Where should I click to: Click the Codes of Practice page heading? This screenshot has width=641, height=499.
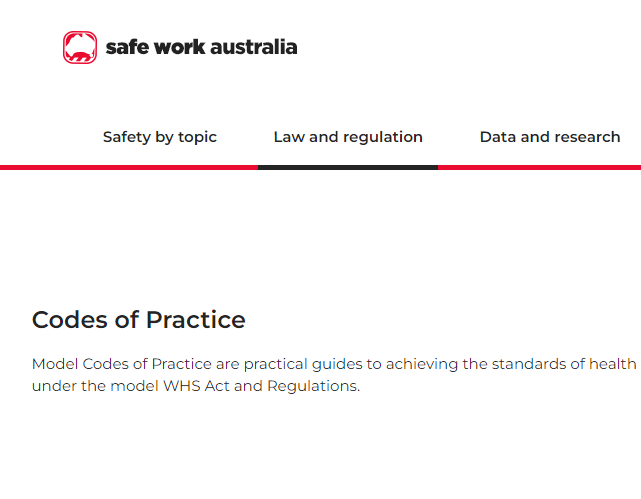pyautogui.click(x=139, y=320)
